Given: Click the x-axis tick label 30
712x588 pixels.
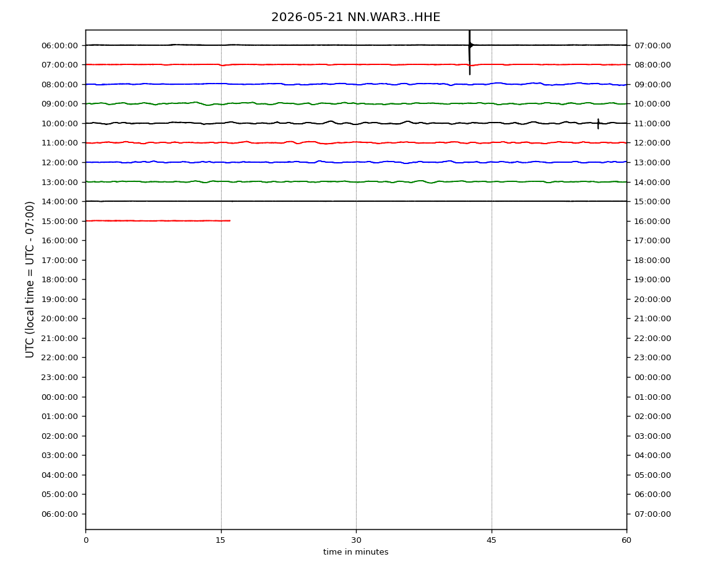Looking at the screenshot, I should pos(356,540).
